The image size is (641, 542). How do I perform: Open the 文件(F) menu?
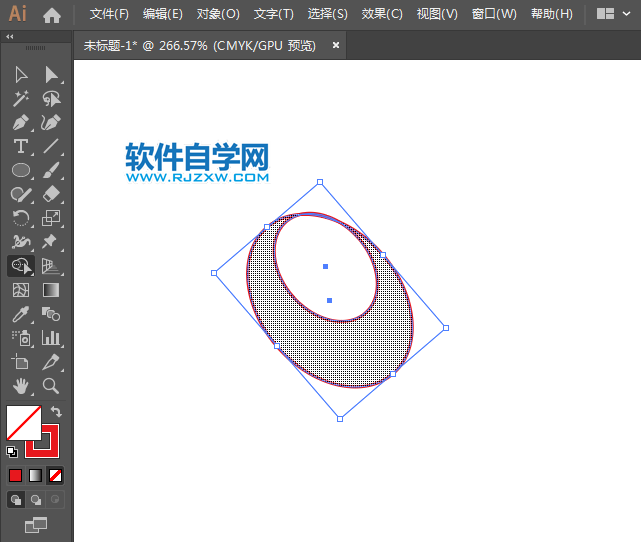tap(109, 14)
